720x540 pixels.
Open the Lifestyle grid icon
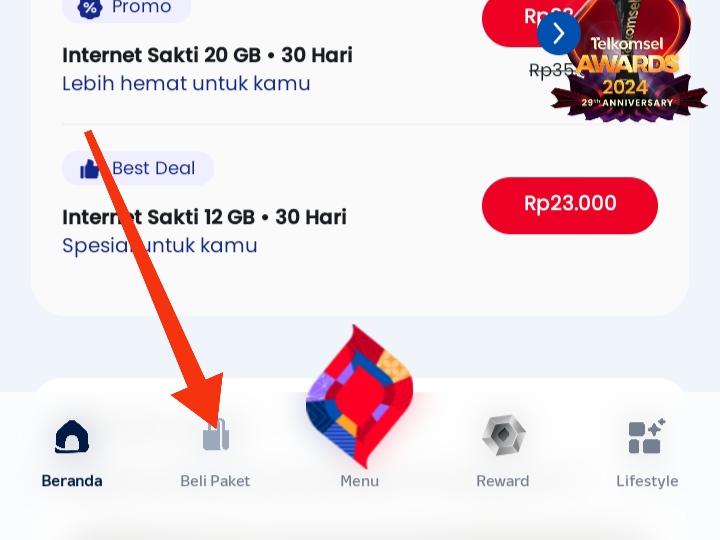click(x=647, y=436)
